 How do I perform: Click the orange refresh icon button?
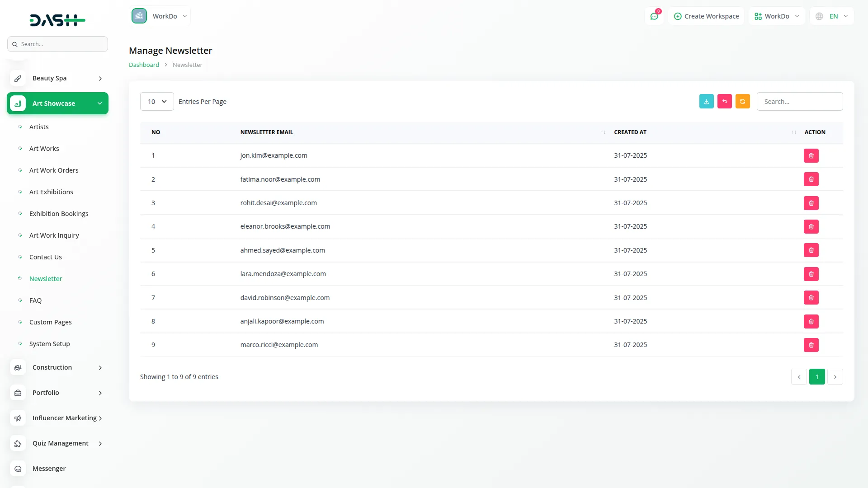point(742,102)
